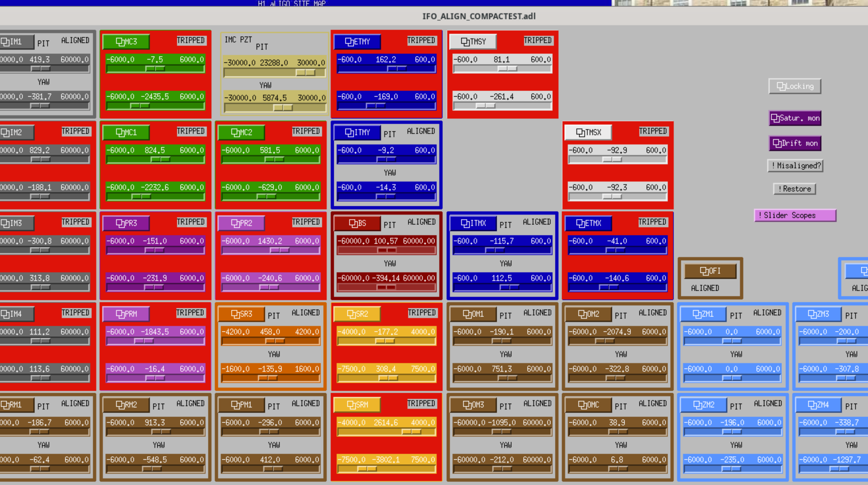The width and height of the screenshot is (868, 485).
Task: Click the ! Slider Scopes button
Action: (x=795, y=215)
